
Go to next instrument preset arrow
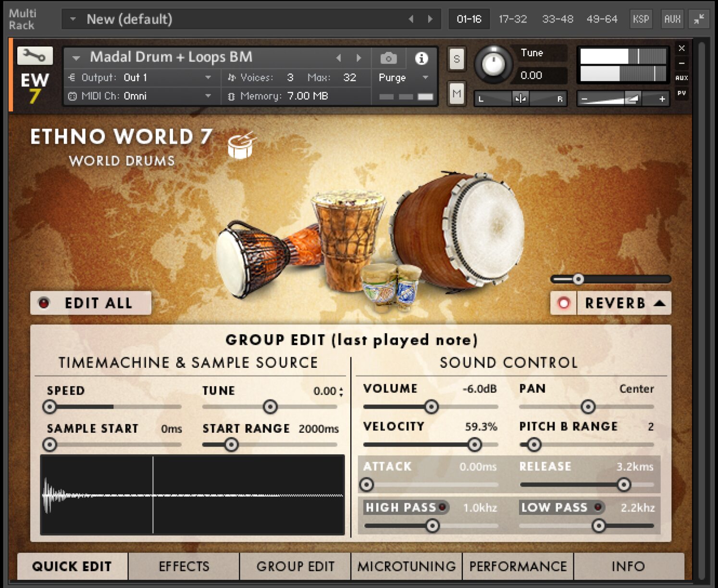point(359,58)
